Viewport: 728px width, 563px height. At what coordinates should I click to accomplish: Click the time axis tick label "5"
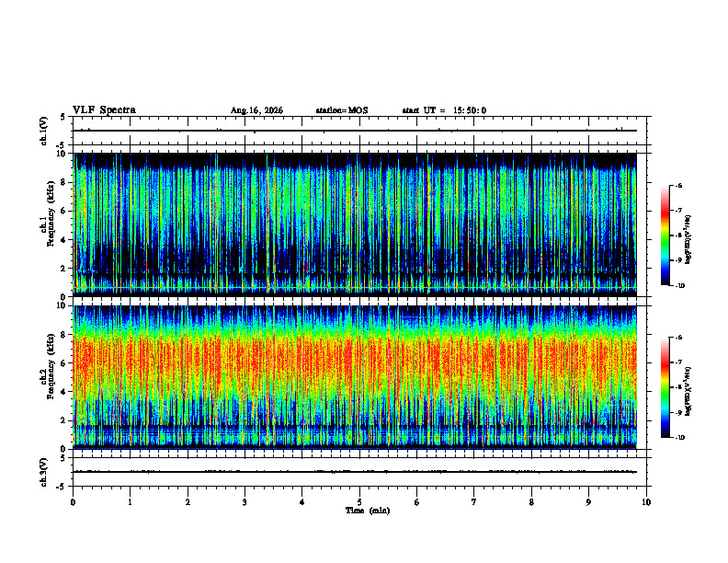(359, 502)
